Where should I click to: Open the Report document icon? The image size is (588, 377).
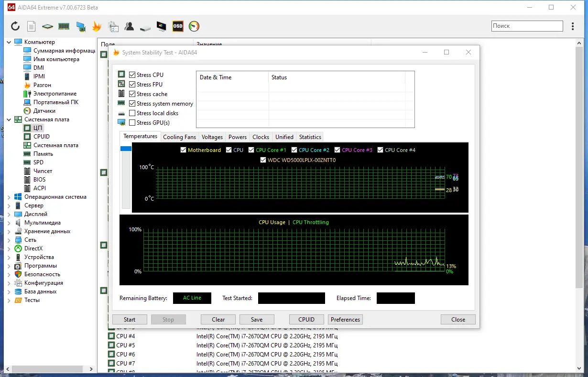point(31,26)
